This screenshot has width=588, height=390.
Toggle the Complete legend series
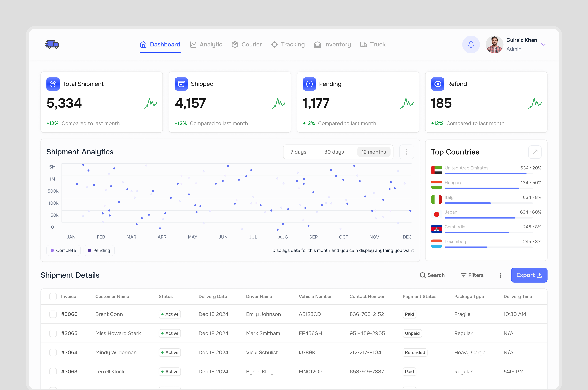point(63,250)
